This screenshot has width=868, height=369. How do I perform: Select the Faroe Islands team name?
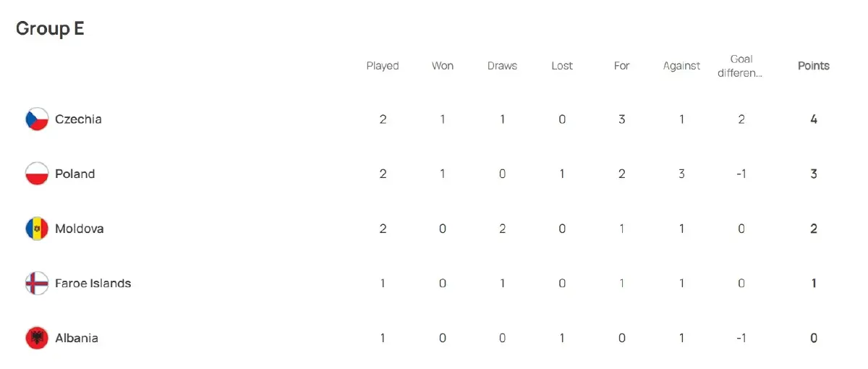coord(93,284)
